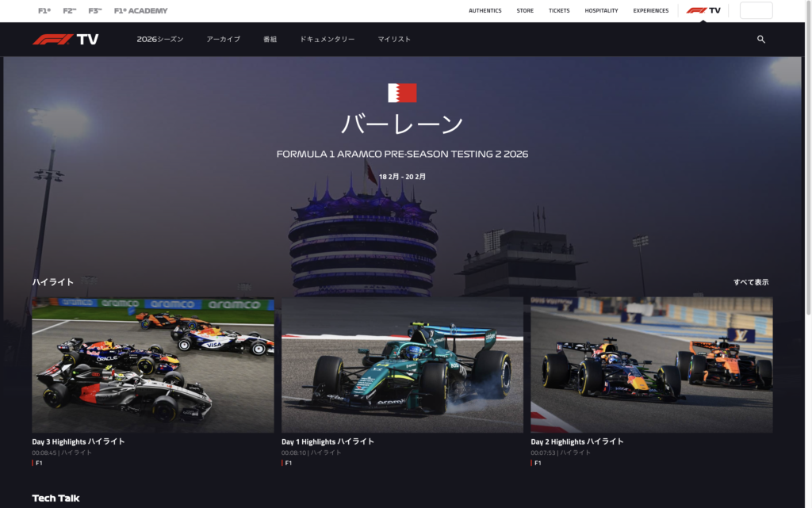Play the Day 3 Highlights thumbnail
812x508 pixels.
(153, 365)
